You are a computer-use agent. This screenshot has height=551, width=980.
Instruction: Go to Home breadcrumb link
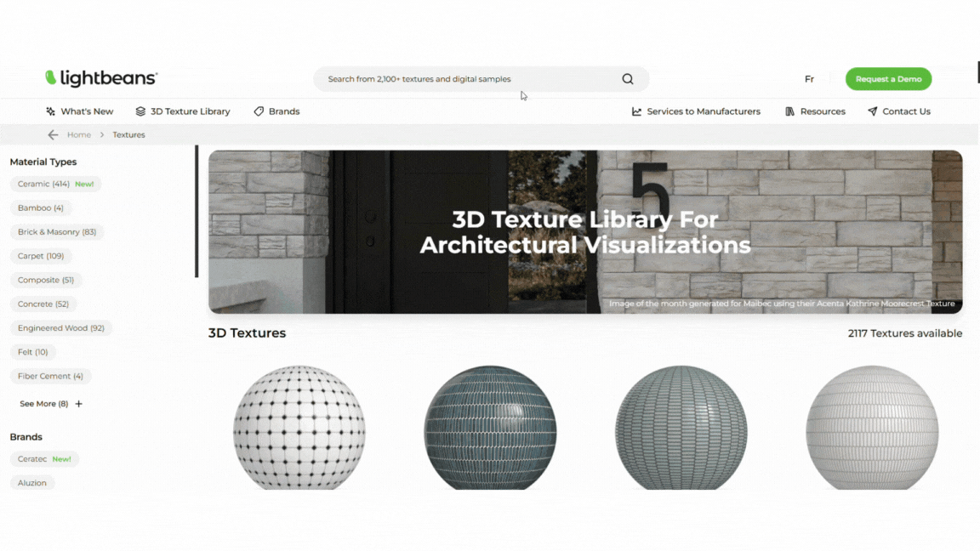coord(79,135)
